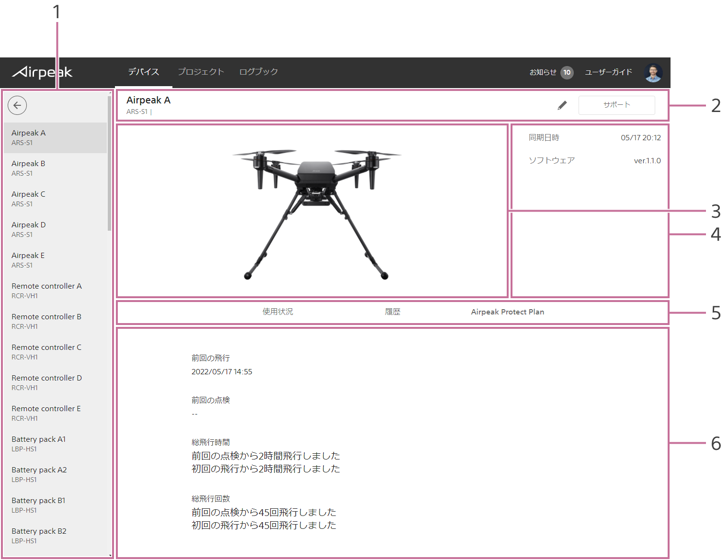Click the Airpeak logo
This screenshot has height=560, width=728.
[42, 72]
